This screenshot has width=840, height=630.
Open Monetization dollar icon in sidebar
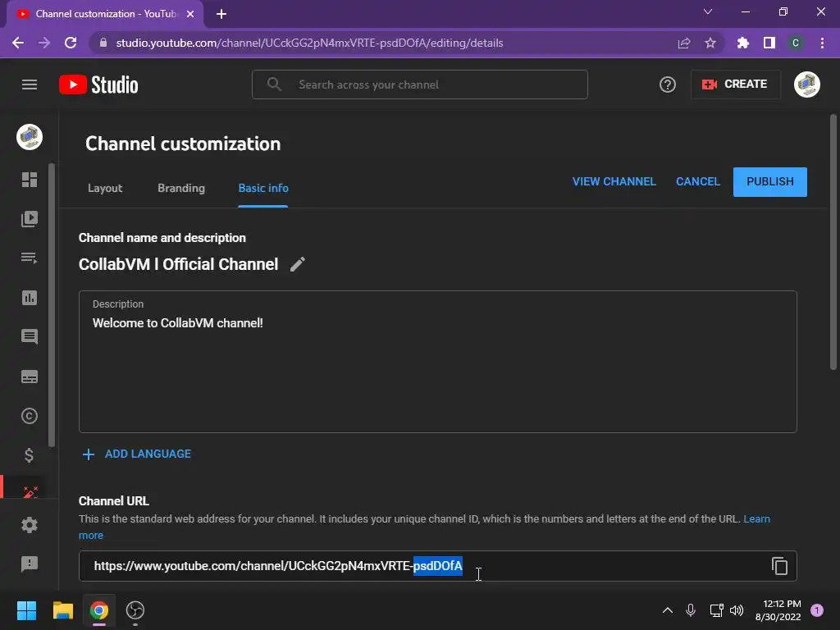(x=30, y=454)
